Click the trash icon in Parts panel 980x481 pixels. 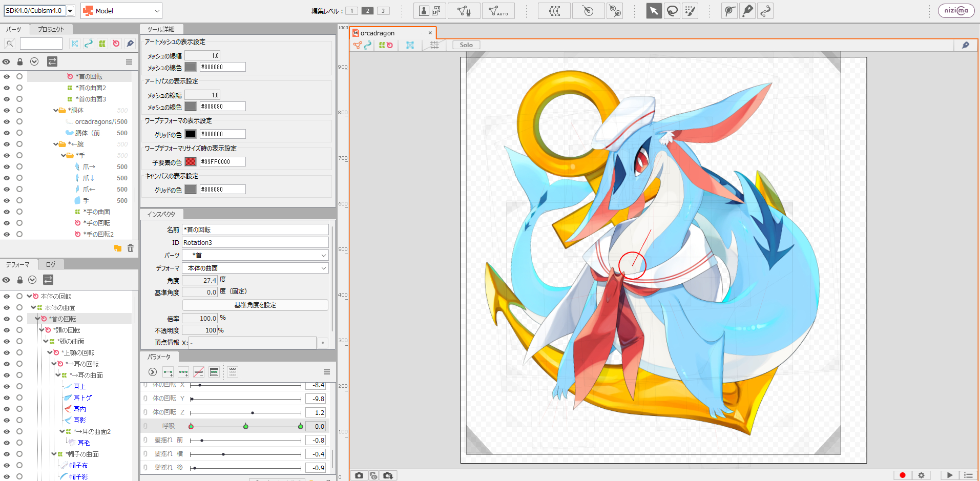(131, 248)
